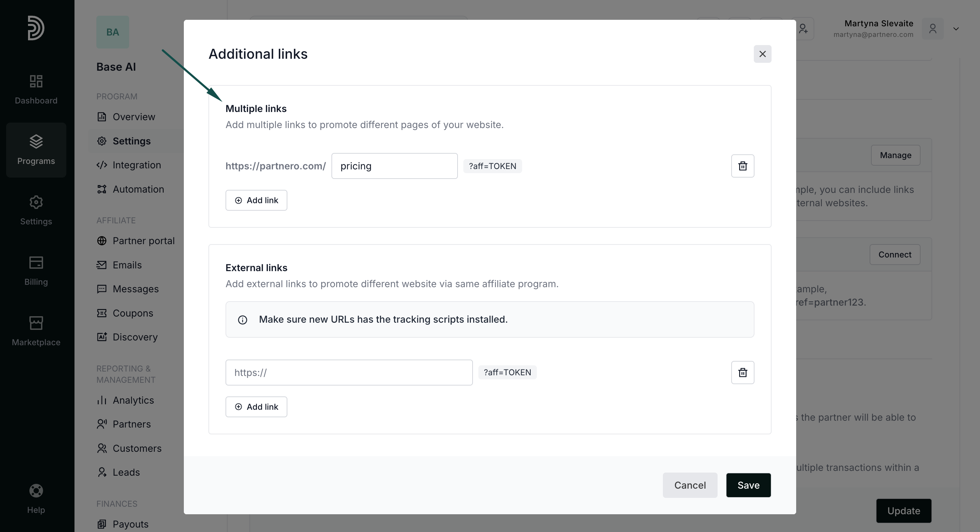Screen dimensions: 980x532
Task: Save the additional links
Action: point(748,485)
